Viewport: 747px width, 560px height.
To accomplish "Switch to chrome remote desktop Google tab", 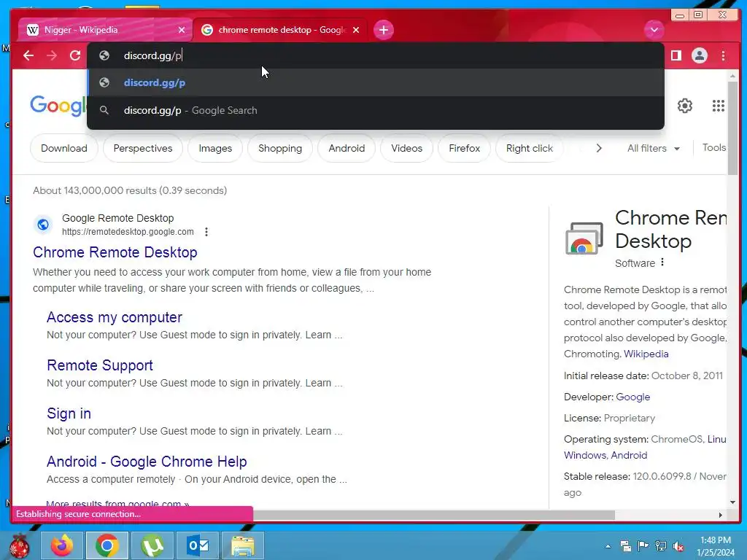I will [281, 30].
